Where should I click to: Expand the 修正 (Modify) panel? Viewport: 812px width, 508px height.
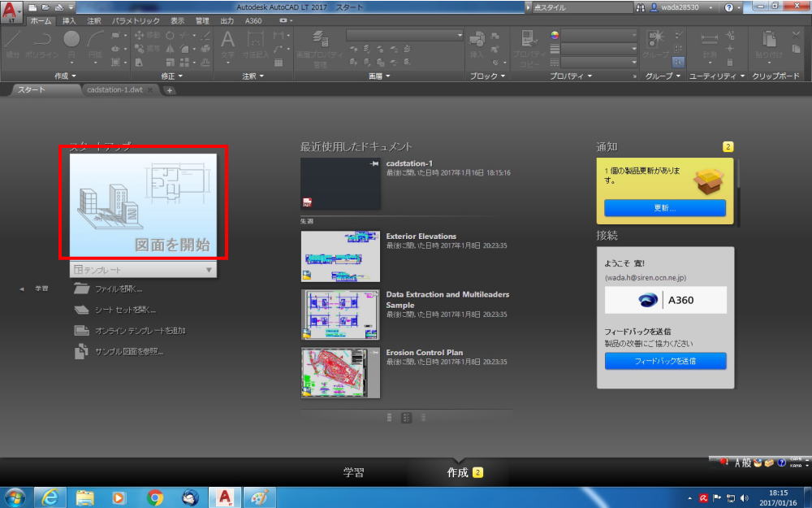[x=172, y=76]
